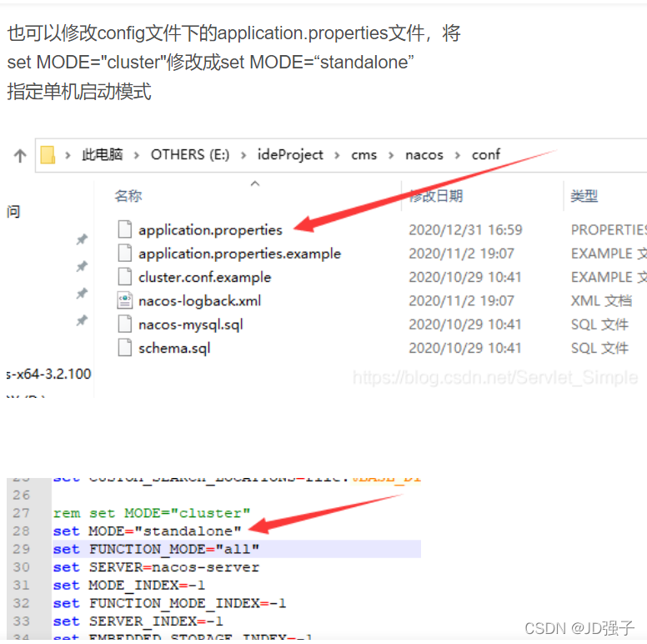Toggle sort arrow above 名称 column
This screenshot has height=644, width=647.
pos(255,184)
